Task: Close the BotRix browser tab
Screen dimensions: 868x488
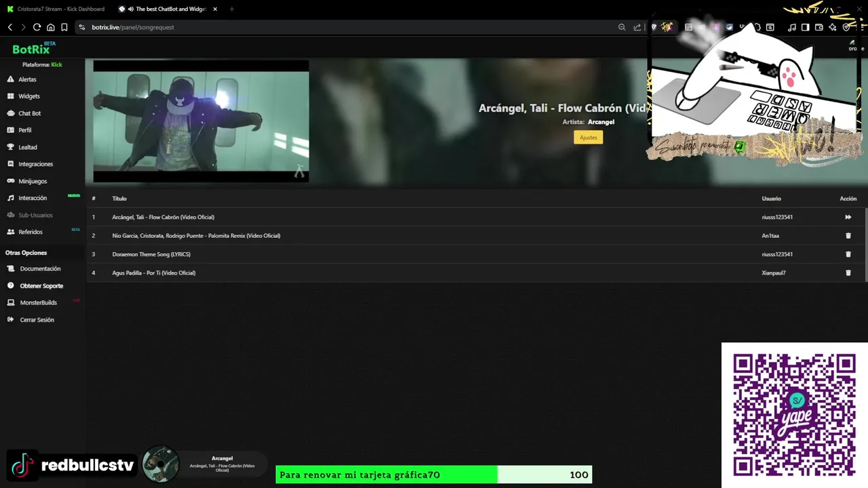Action: tap(215, 9)
